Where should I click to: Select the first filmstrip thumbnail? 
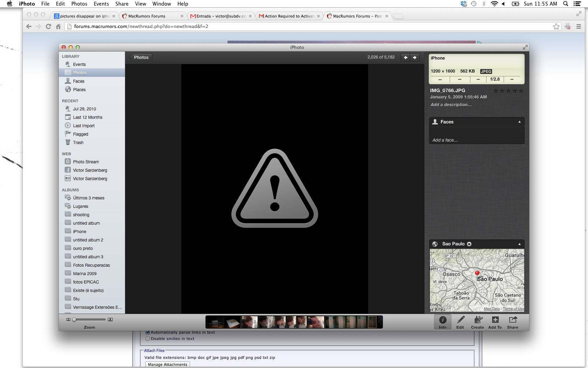pyautogui.click(x=215, y=322)
